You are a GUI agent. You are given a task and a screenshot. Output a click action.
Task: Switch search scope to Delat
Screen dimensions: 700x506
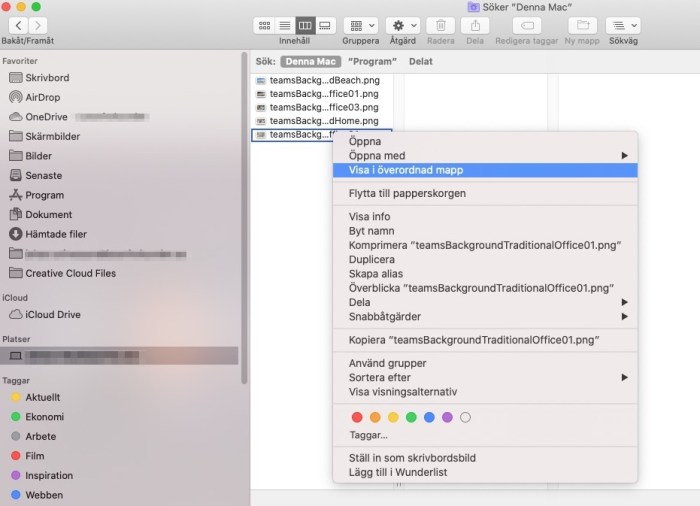point(420,61)
